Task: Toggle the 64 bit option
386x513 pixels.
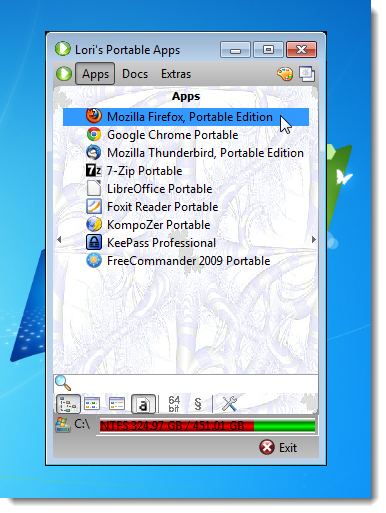Action: click(x=174, y=404)
